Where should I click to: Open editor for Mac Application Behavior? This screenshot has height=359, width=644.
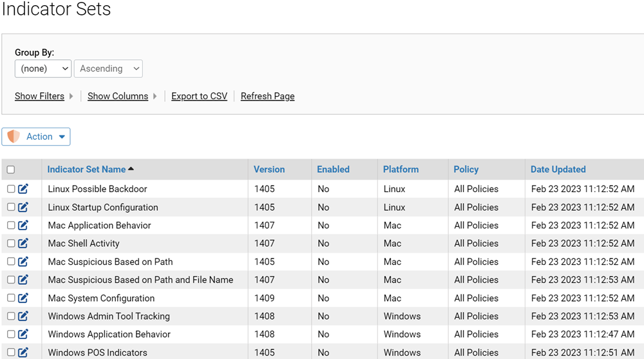pos(23,226)
